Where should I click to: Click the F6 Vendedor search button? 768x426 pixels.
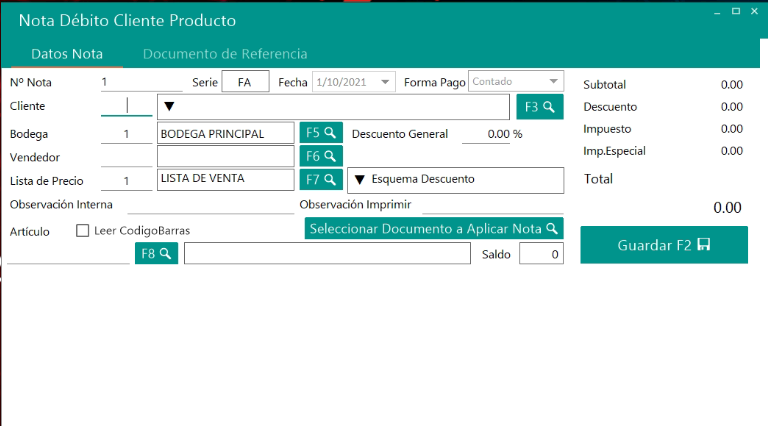[x=321, y=156]
